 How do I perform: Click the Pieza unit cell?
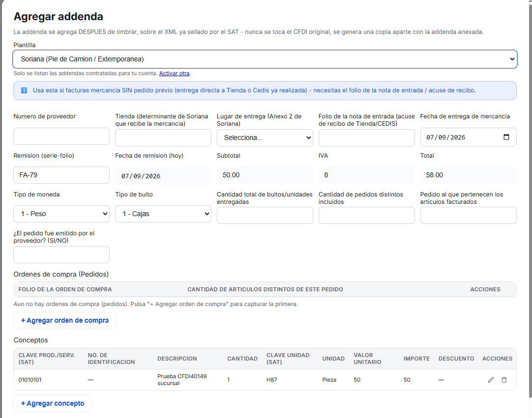tap(329, 380)
